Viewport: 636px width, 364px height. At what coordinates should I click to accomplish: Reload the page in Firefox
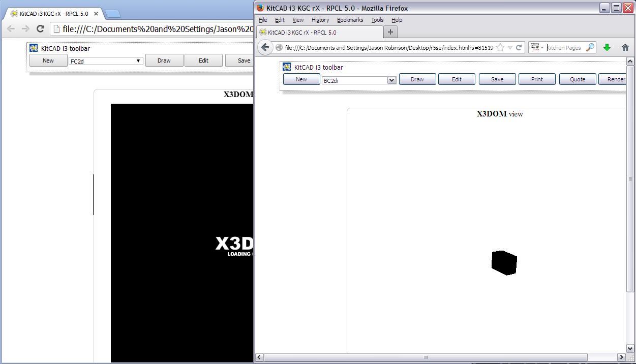(x=519, y=47)
